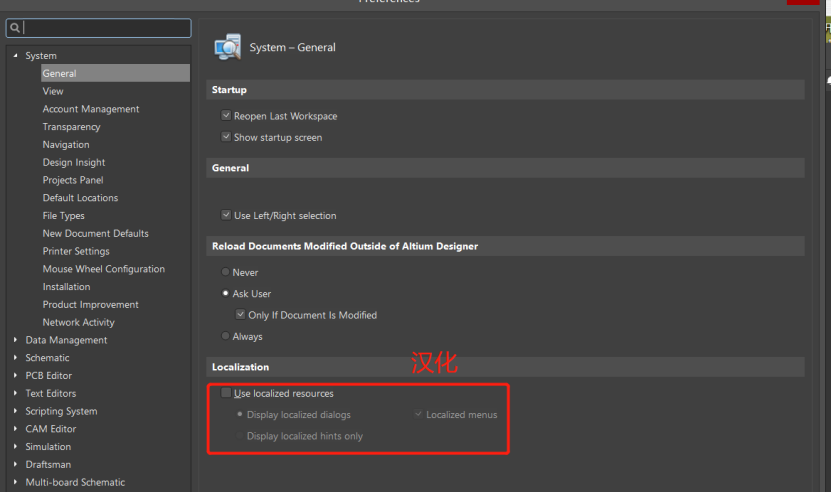The image size is (831, 493).
Task: Select the Never reload option
Action: tap(225, 272)
